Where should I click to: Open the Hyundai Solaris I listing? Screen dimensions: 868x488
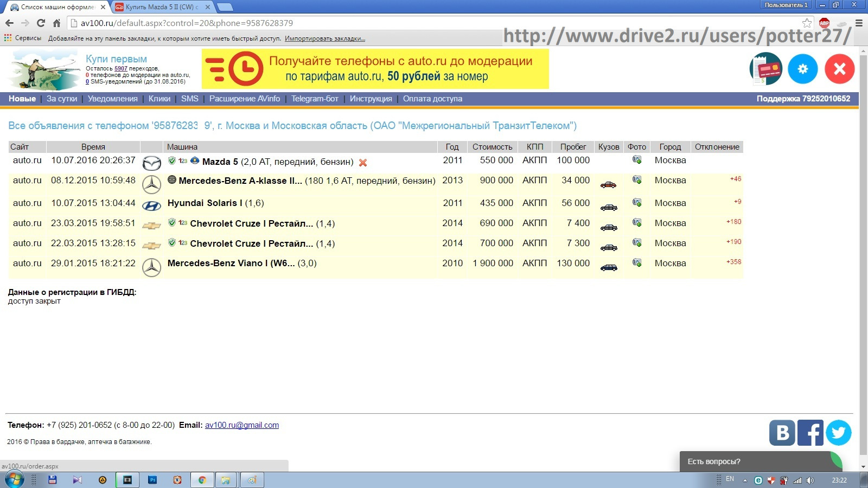pyautogui.click(x=205, y=203)
